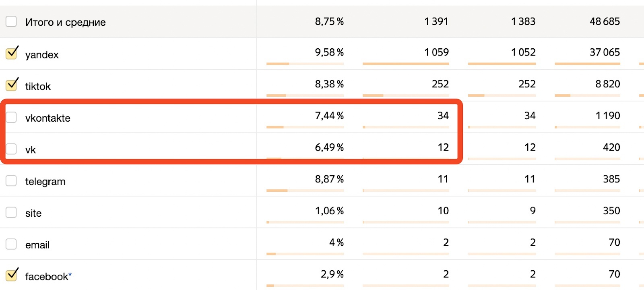Click the asterisk footnote next to facebook
Image resolution: width=644 pixels, height=290 pixels.
point(70,274)
